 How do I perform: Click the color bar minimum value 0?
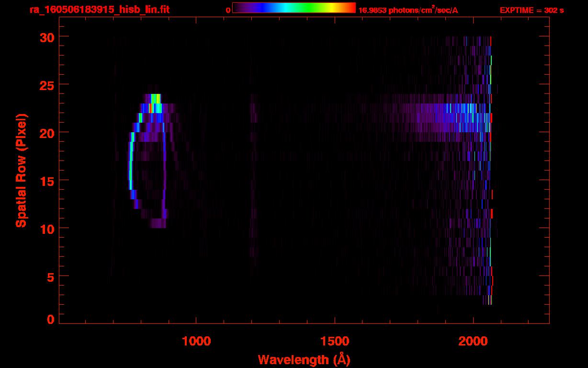(228, 10)
